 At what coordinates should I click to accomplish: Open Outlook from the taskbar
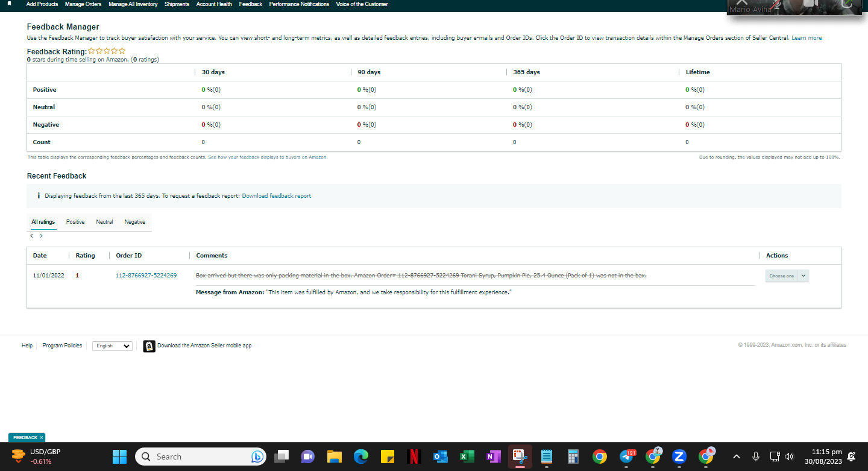click(x=440, y=457)
